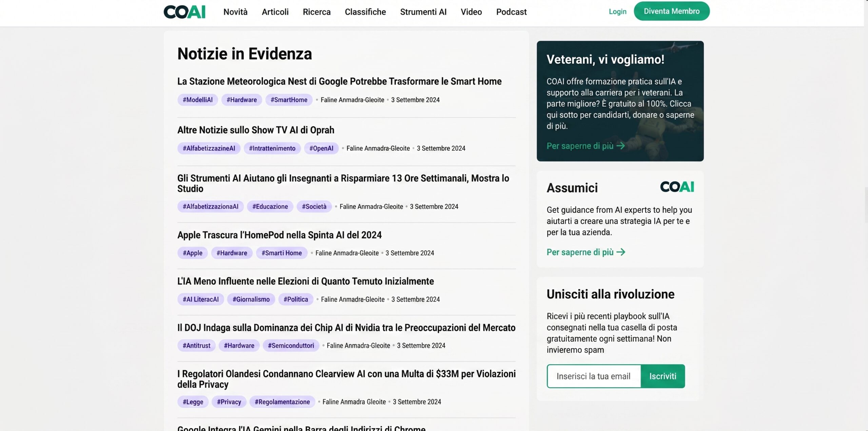Select the #AI LiteracAI tag

pyautogui.click(x=201, y=299)
